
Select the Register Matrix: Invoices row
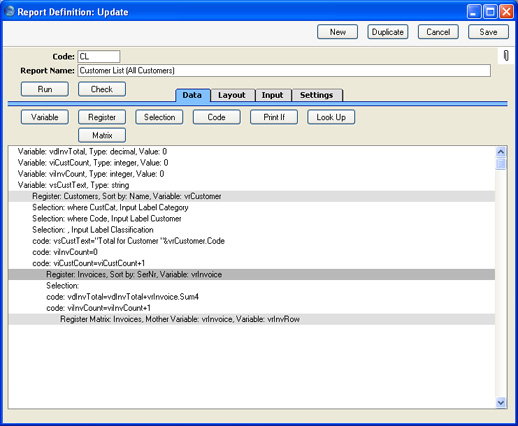(252, 319)
